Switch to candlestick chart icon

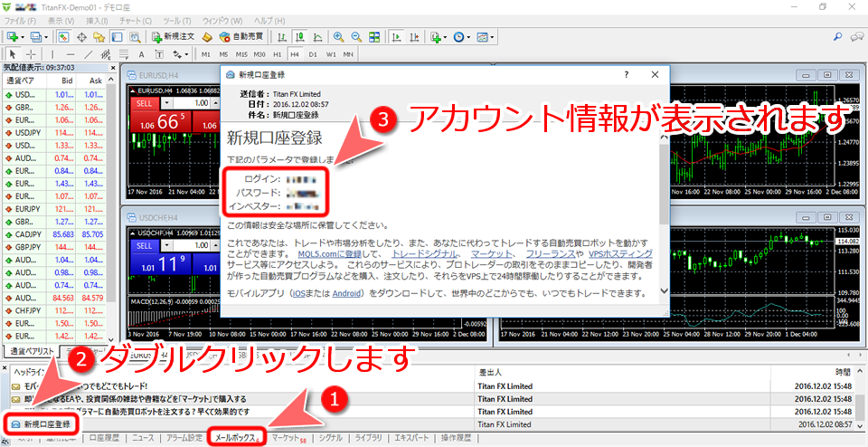[299, 37]
